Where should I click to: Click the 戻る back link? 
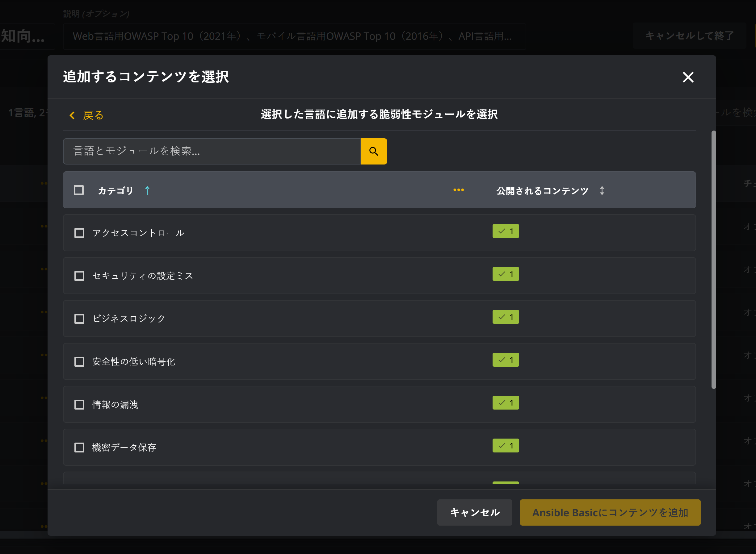(x=93, y=115)
